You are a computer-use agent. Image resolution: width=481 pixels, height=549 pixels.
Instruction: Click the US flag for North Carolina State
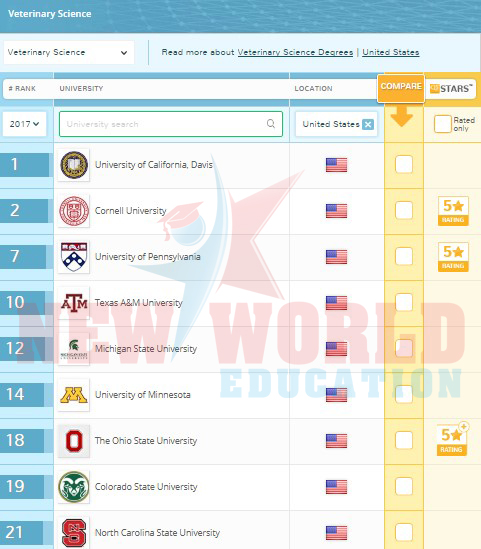tap(336, 533)
